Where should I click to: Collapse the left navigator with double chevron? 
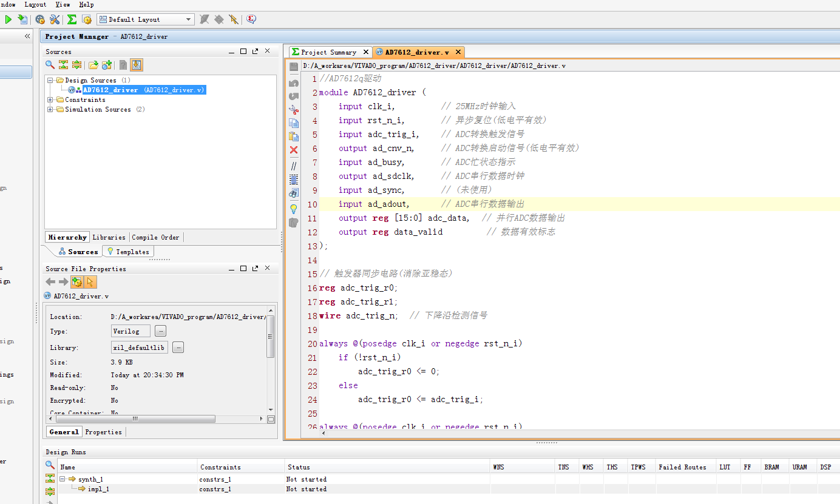tap(27, 36)
